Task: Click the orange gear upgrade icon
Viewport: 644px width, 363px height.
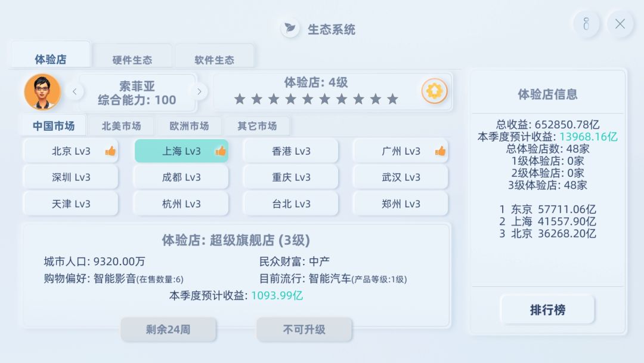Action: point(434,91)
